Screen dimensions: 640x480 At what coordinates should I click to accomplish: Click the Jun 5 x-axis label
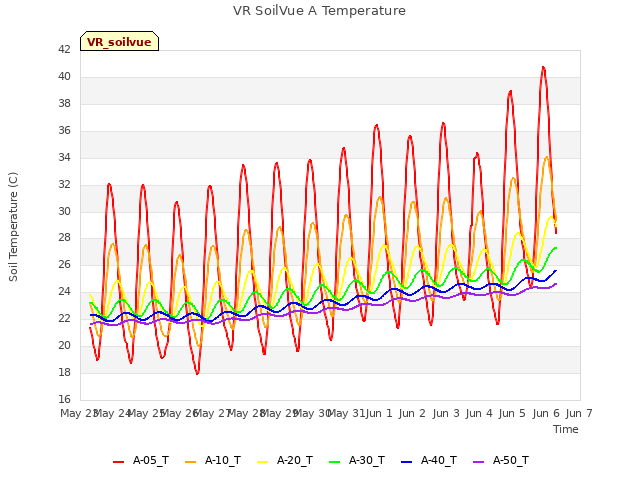click(x=512, y=413)
